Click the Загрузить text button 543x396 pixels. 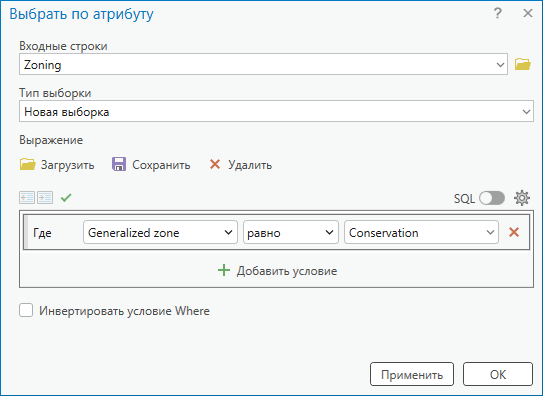tap(68, 165)
